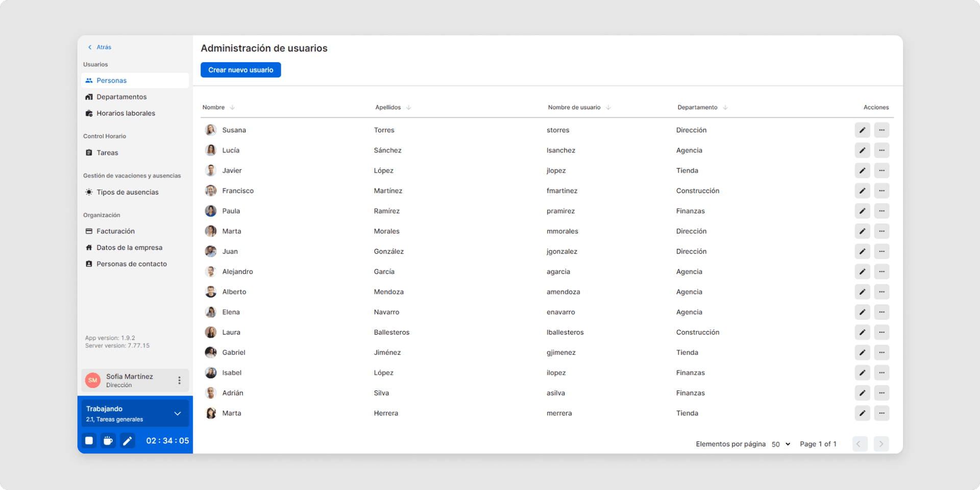Viewport: 980px width, 490px height.
Task: Edit user Gabriel Jiménez with pencil icon
Action: point(862,353)
